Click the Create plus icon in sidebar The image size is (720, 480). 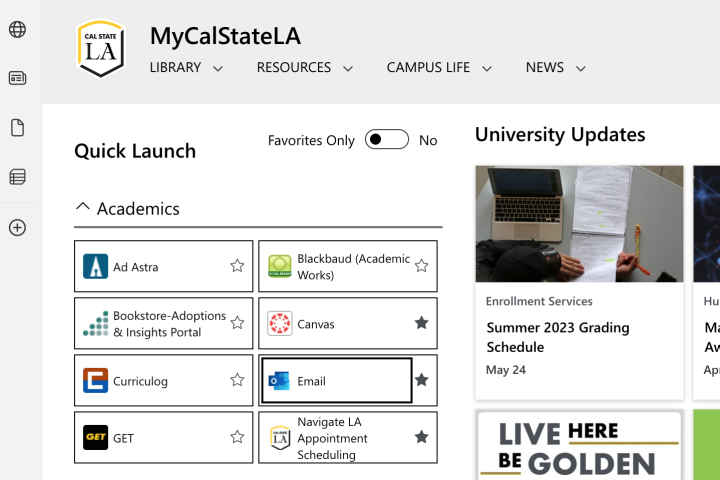click(x=17, y=227)
